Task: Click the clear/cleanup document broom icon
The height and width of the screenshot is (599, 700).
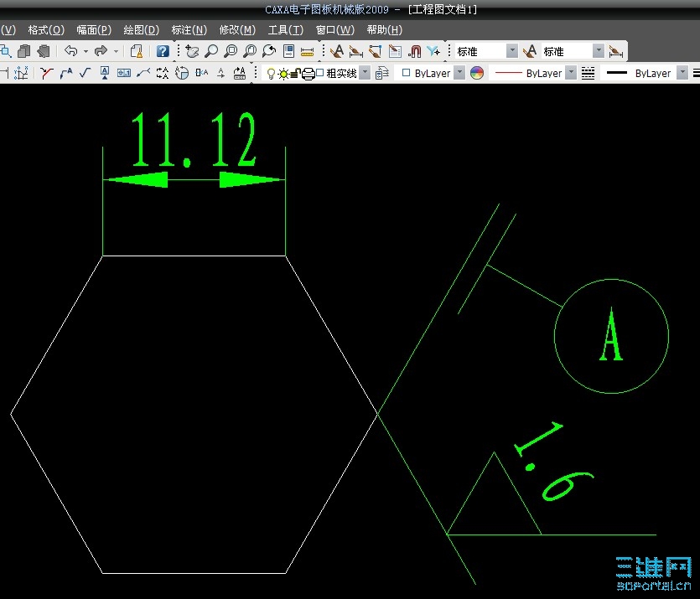Action: (x=136, y=51)
